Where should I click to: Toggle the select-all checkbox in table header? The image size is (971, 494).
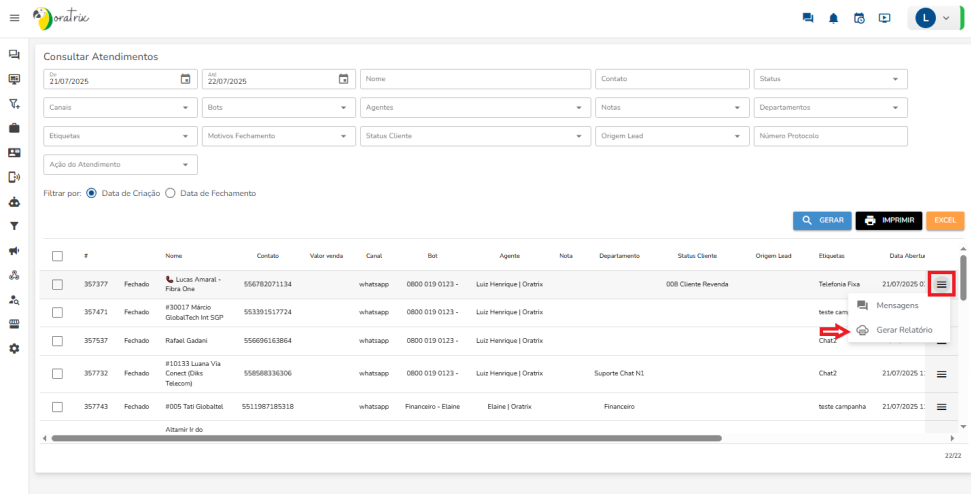tap(57, 256)
